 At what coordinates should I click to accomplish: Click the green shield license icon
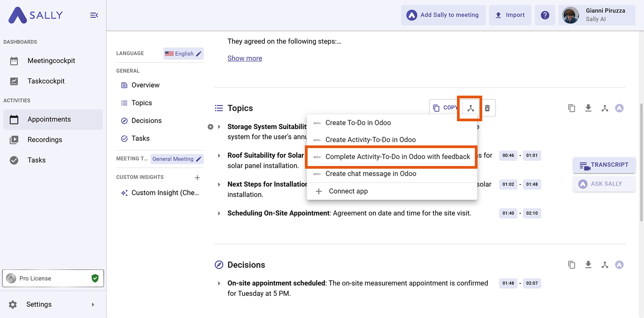pyautogui.click(x=95, y=278)
